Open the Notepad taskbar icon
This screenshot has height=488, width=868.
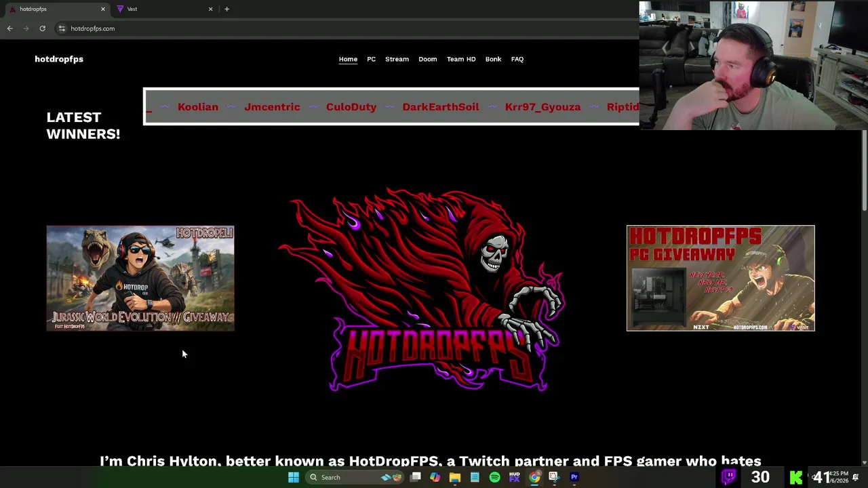(x=475, y=477)
